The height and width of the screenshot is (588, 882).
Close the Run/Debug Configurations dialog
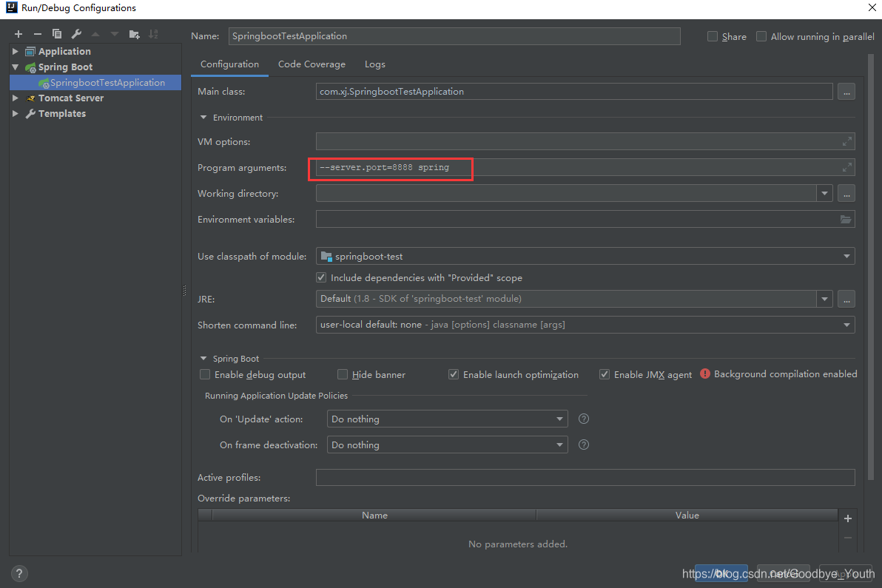tap(872, 8)
